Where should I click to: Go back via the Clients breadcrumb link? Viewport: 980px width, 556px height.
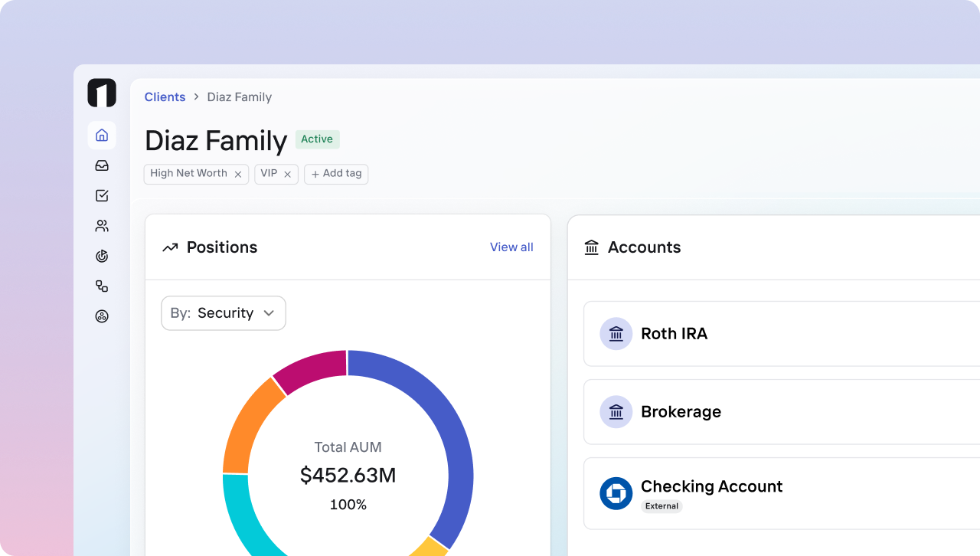(x=165, y=96)
